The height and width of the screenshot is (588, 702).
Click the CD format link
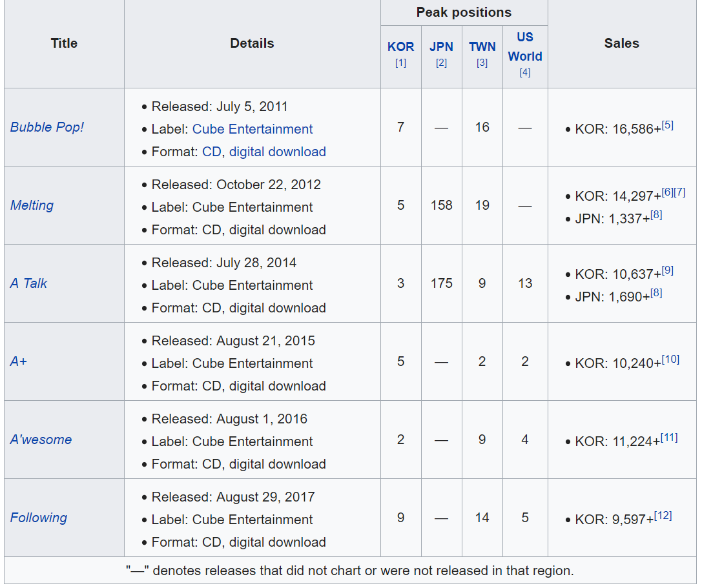pyautogui.click(x=212, y=152)
